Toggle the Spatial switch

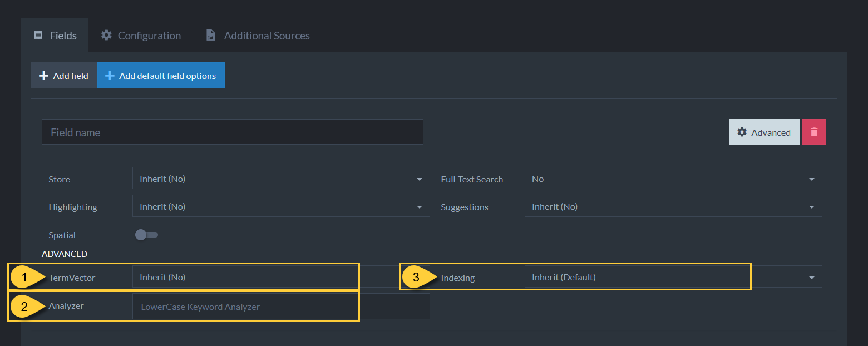tap(147, 235)
